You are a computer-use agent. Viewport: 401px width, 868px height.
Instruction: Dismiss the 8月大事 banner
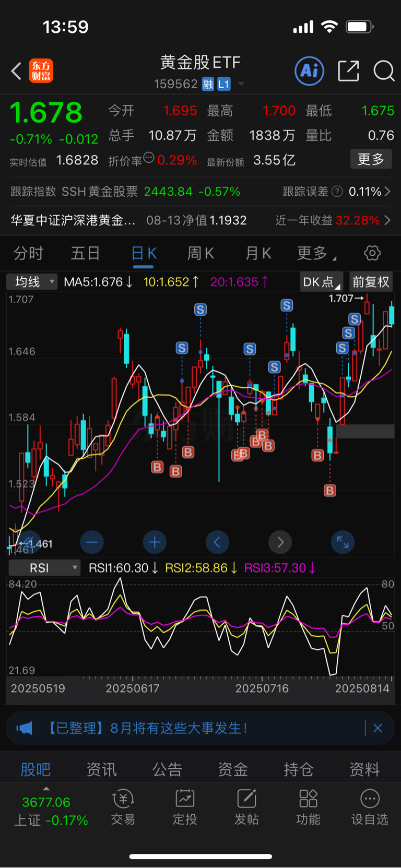pyautogui.click(x=378, y=728)
